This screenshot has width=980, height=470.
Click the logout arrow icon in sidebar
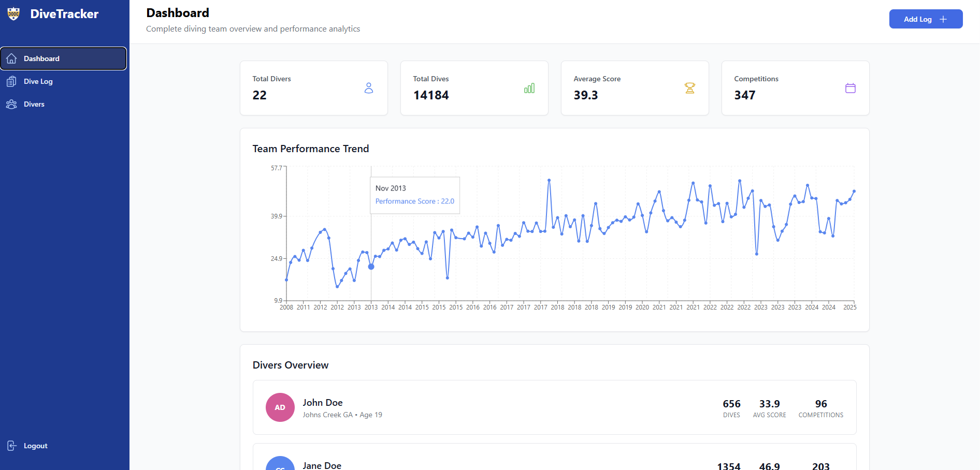pyautogui.click(x=12, y=446)
